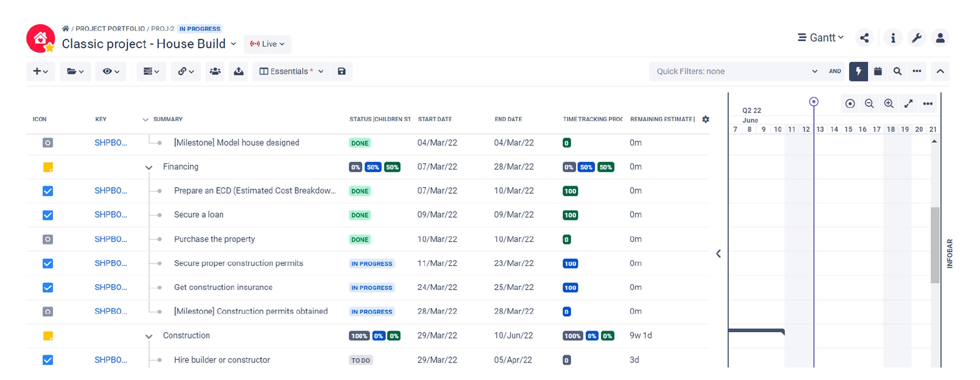Open project title dropdown chevron

(x=233, y=44)
